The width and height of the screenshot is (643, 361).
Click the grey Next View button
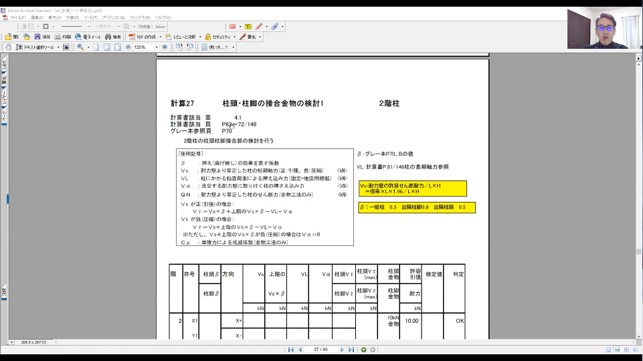[x=372, y=350]
